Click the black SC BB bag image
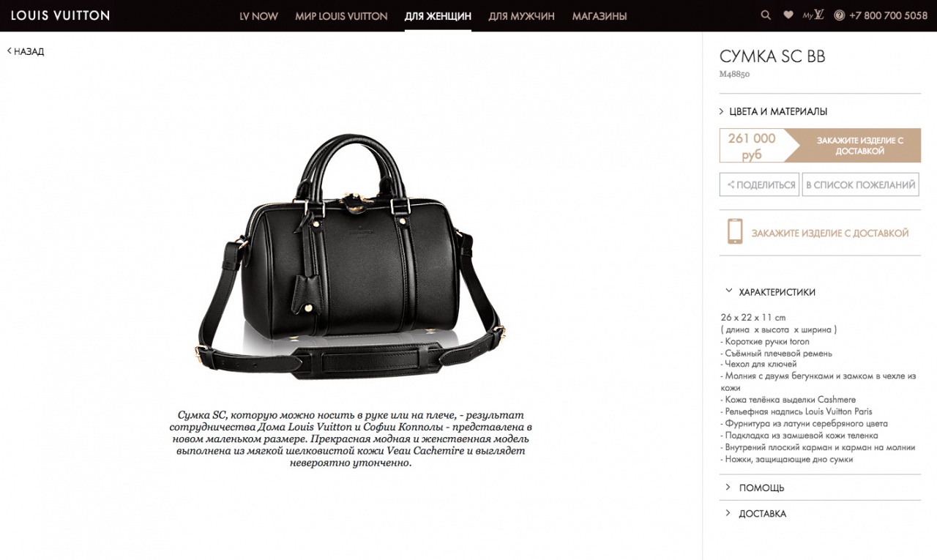937x560 pixels. tap(350, 256)
